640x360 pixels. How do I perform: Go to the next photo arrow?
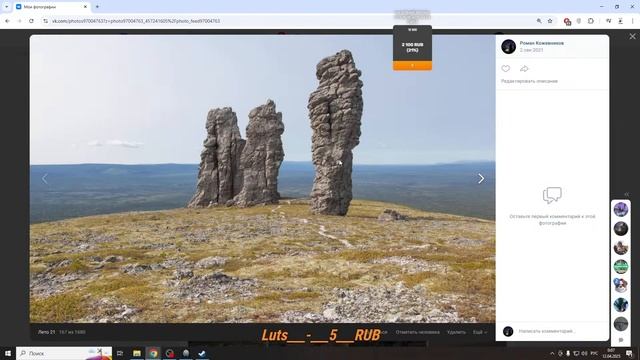(x=481, y=178)
